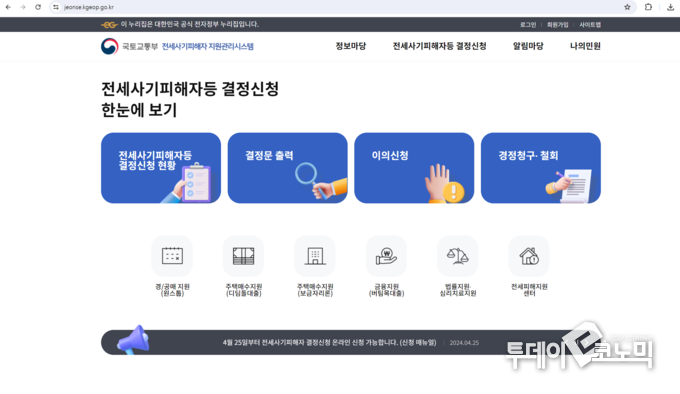Open the 경정청구·철회 card
The image size is (680, 394).
click(541, 168)
